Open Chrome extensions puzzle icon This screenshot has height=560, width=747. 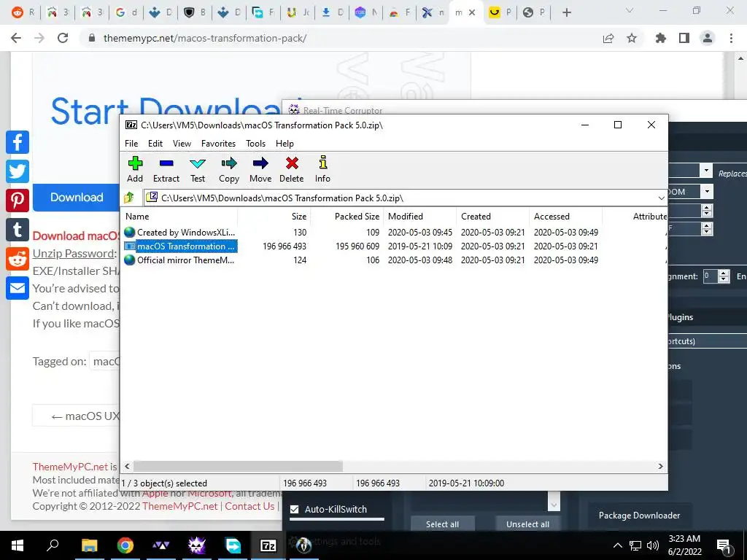pos(661,38)
